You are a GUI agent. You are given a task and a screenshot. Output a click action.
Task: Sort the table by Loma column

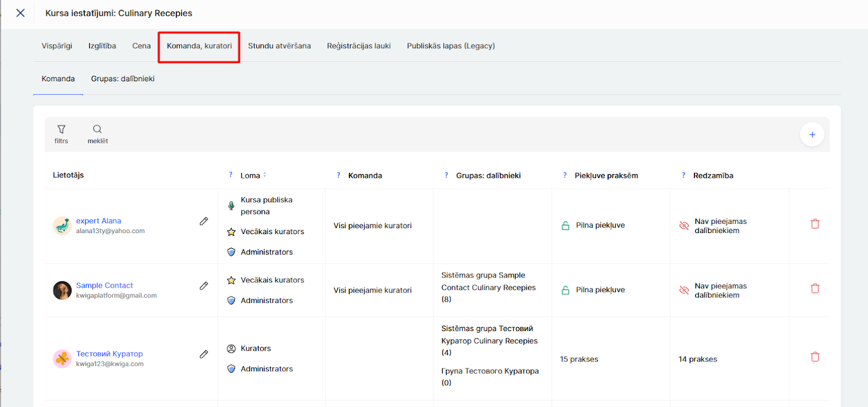tap(264, 175)
